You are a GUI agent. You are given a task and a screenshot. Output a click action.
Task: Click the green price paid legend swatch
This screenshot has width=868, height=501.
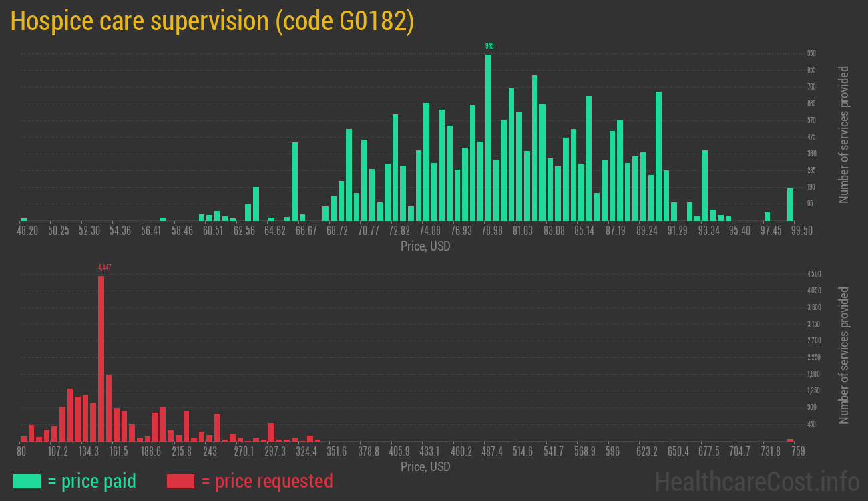pyautogui.click(x=27, y=481)
